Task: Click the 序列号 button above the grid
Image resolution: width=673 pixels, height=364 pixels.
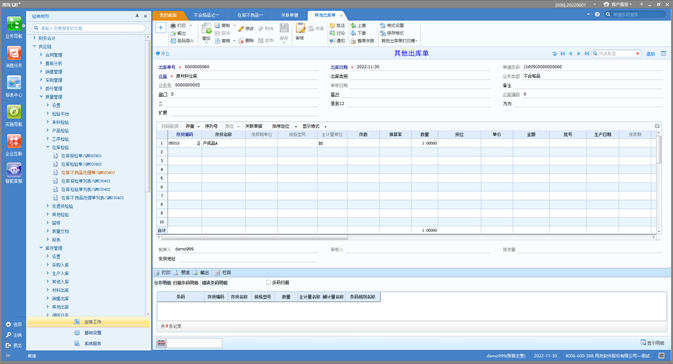Action: coord(211,126)
